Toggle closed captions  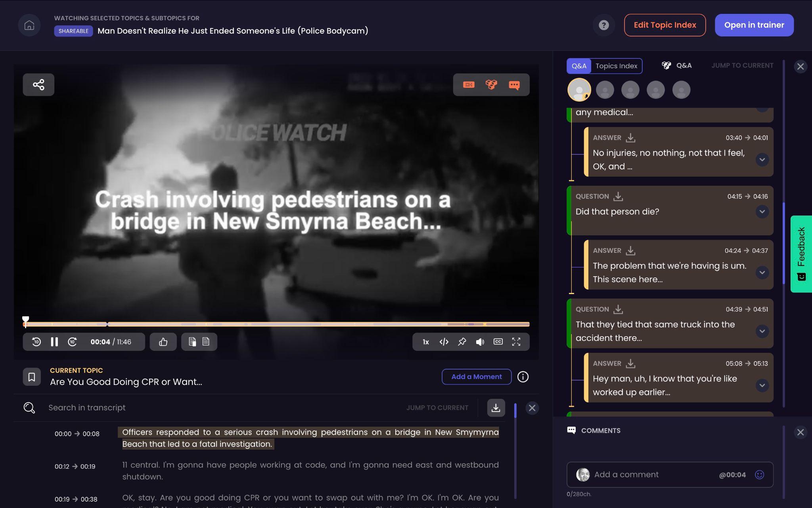coord(498,342)
